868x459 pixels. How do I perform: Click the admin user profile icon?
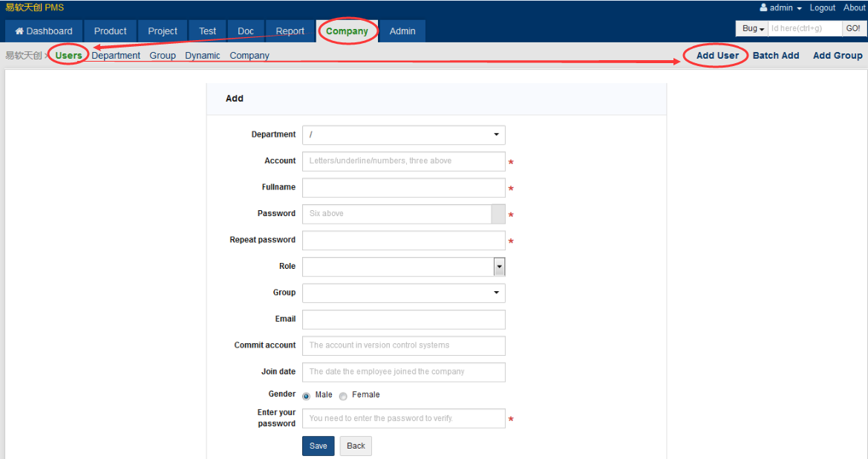(x=763, y=7)
